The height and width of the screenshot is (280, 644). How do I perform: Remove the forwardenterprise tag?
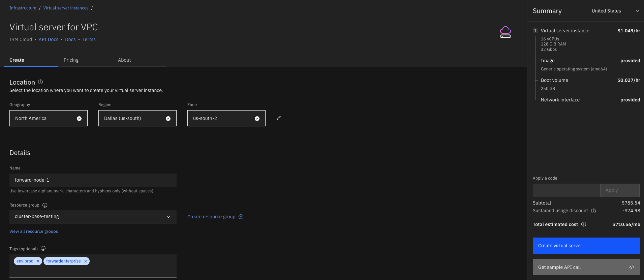point(86,261)
